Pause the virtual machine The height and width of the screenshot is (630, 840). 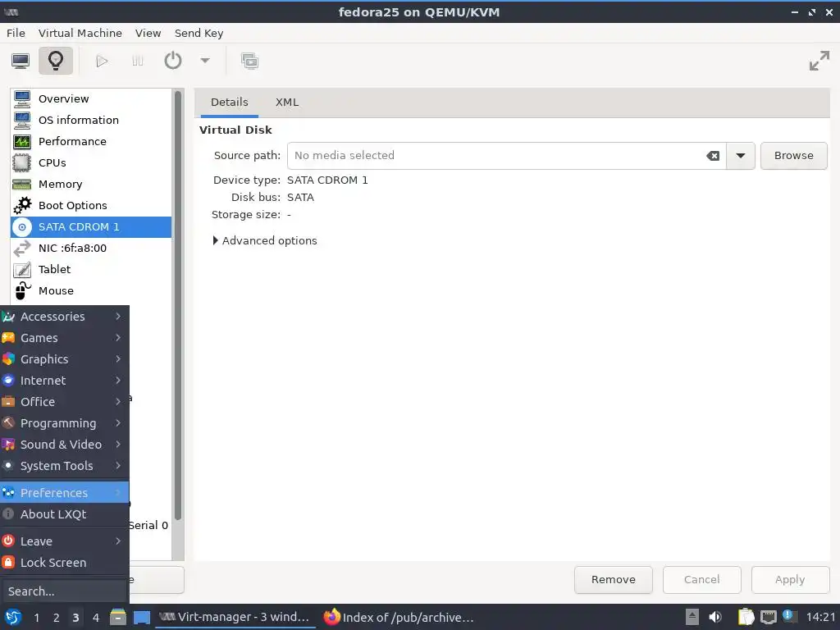coord(138,61)
